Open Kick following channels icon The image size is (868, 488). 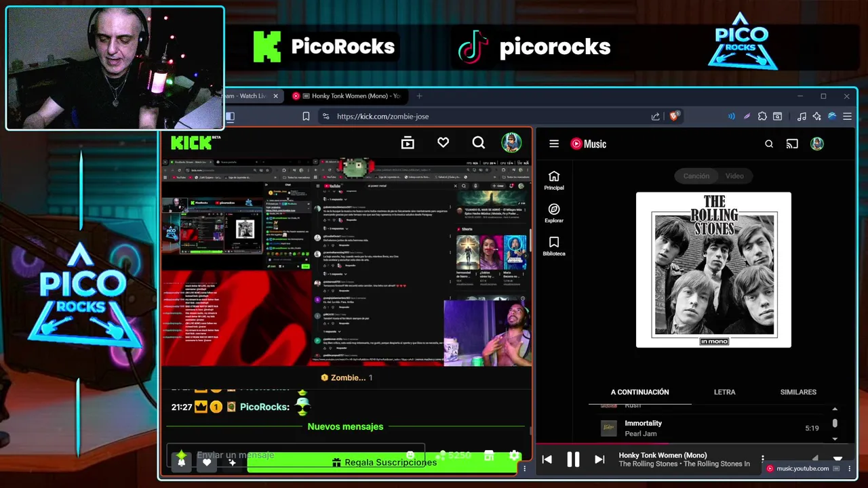pos(408,143)
